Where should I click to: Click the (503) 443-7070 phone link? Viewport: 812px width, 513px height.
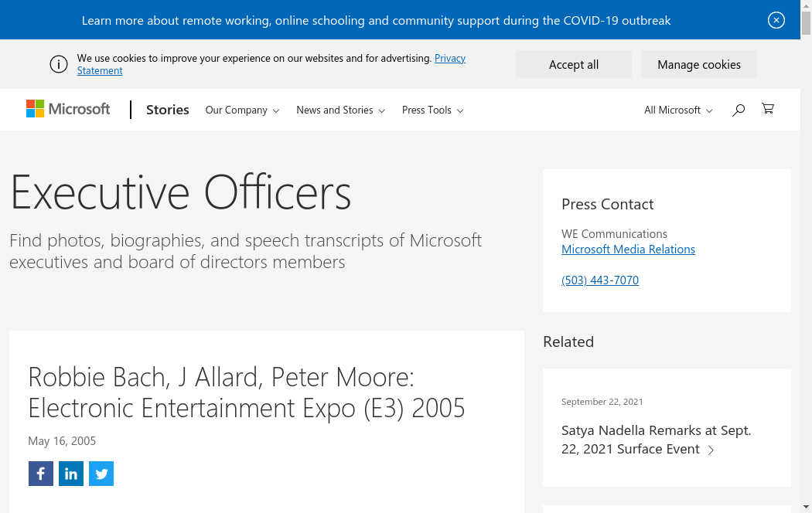[600, 280]
